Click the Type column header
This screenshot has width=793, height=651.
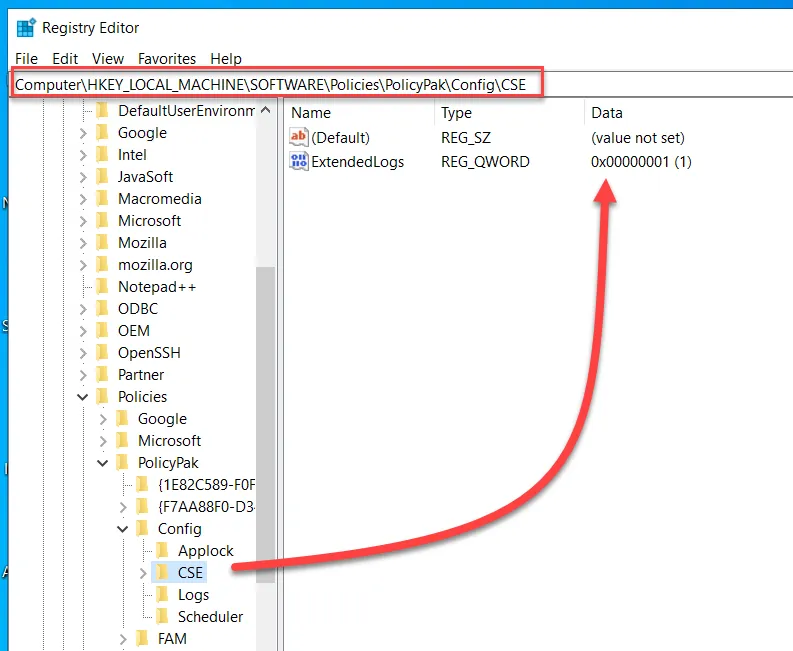456,113
